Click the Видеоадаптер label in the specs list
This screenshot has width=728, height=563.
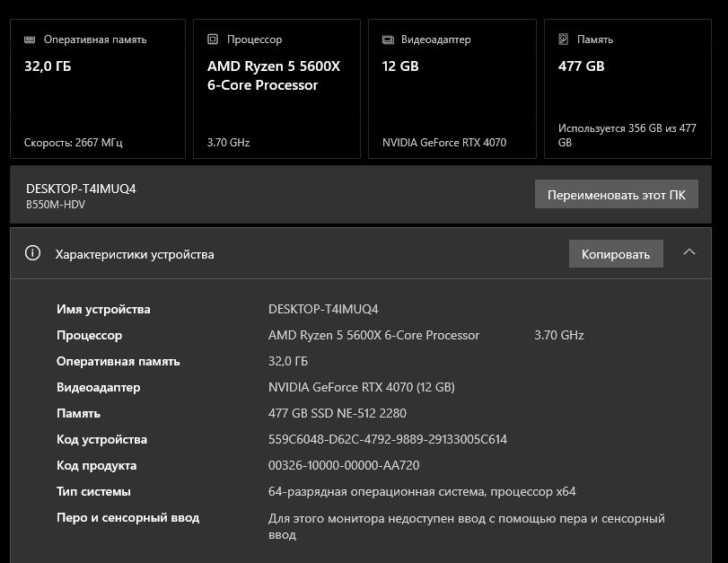pos(98,387)
